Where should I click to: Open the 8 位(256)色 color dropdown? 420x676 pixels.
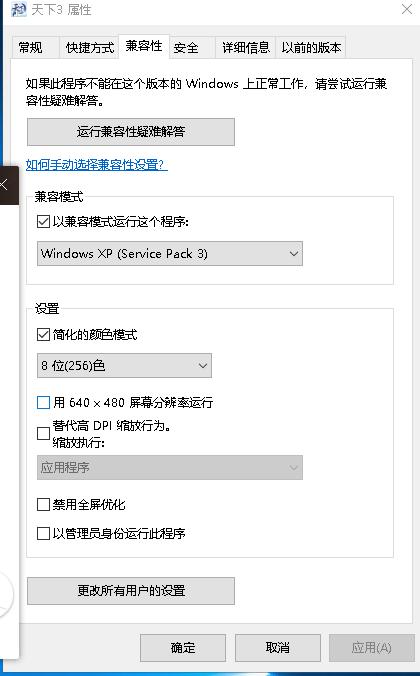point(124,366)
